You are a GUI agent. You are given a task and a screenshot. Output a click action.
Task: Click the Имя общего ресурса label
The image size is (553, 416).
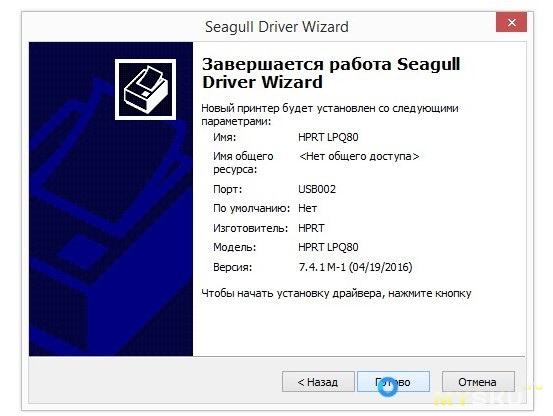243,163
